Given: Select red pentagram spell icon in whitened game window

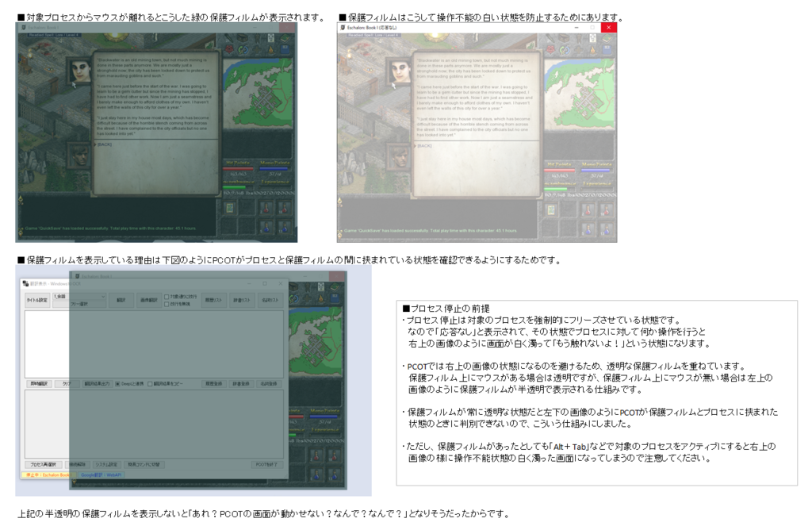Looking at the screenshot, I should pyautogui.click(x=550, y=50).
